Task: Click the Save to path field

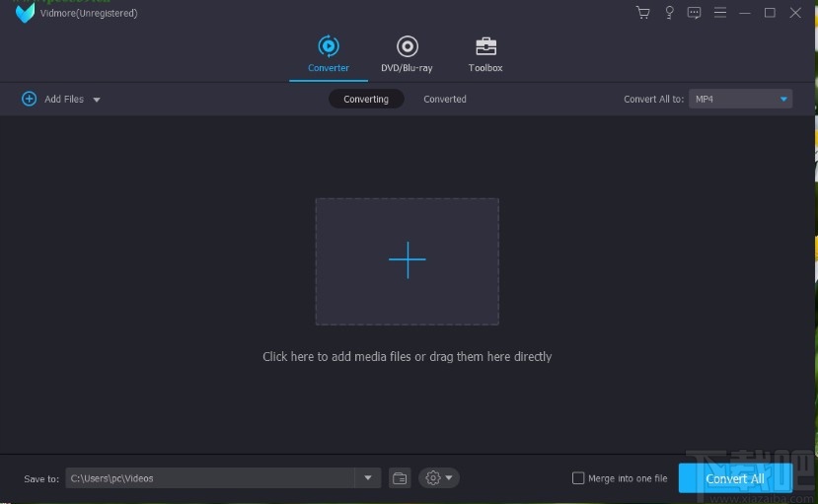Action: pos(210,478)
